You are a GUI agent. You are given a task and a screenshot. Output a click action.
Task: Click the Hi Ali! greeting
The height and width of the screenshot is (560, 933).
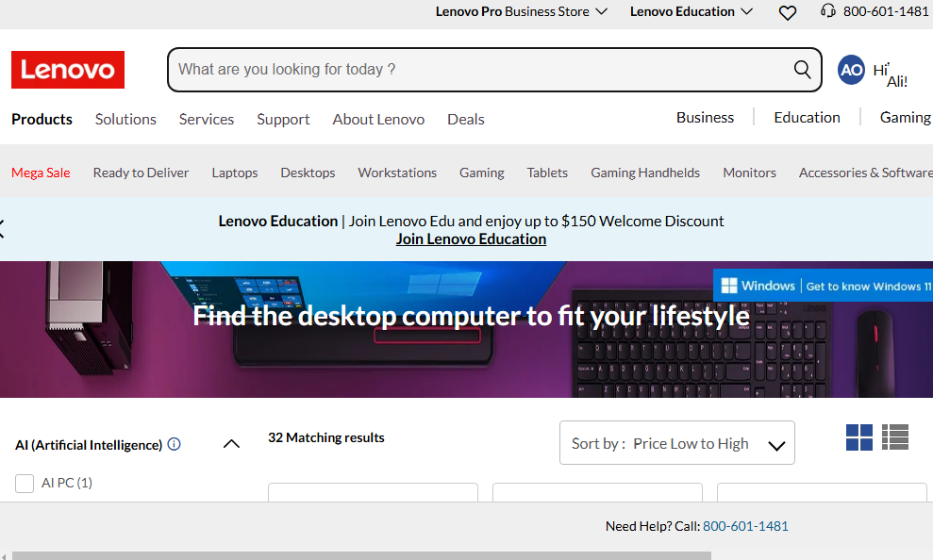pos(891,74)
